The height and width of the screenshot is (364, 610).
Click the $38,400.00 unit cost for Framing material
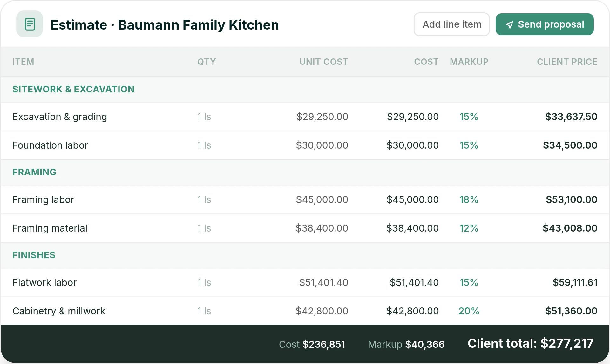322,228
